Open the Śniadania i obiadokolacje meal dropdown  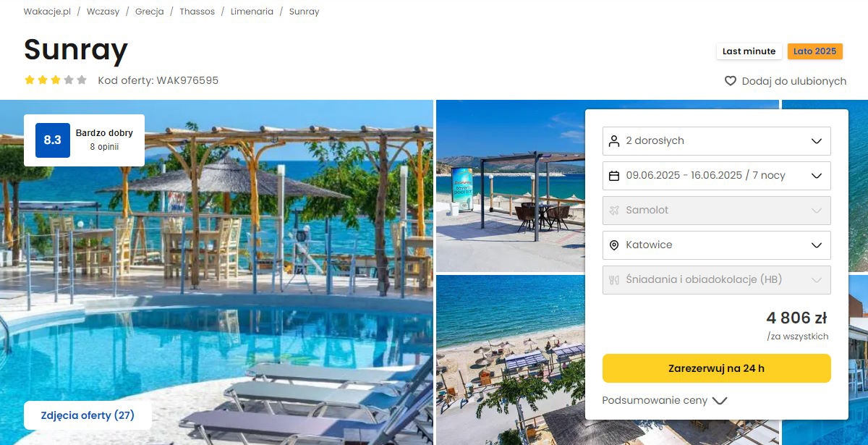tap(716, 280)
